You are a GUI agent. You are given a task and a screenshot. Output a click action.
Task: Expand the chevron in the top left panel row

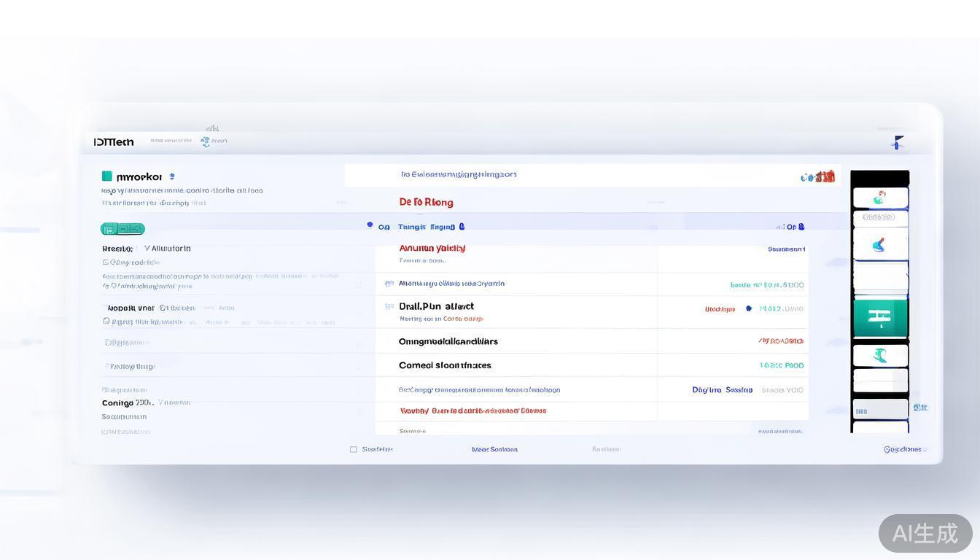tap(148, 249)
